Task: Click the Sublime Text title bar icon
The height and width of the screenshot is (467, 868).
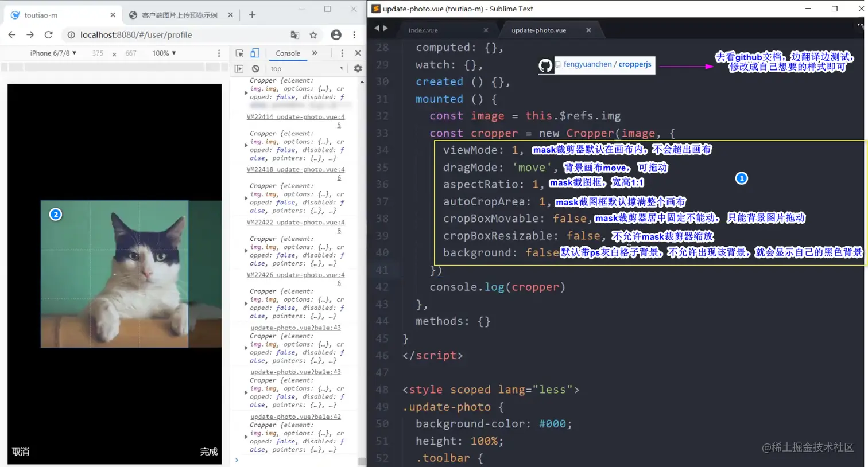Action: 376,9
